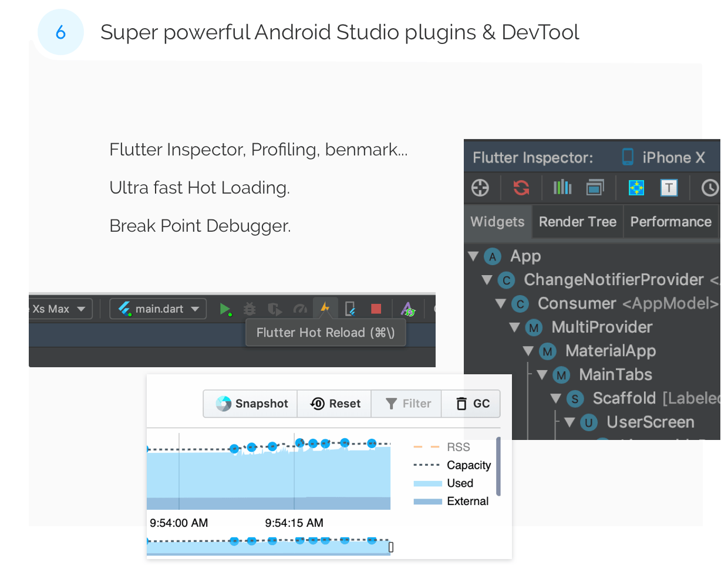This screenshot has width=728, height=579.
Task: Collapse the Consumer <AppModel> node arrow
Action: (501, 303)
